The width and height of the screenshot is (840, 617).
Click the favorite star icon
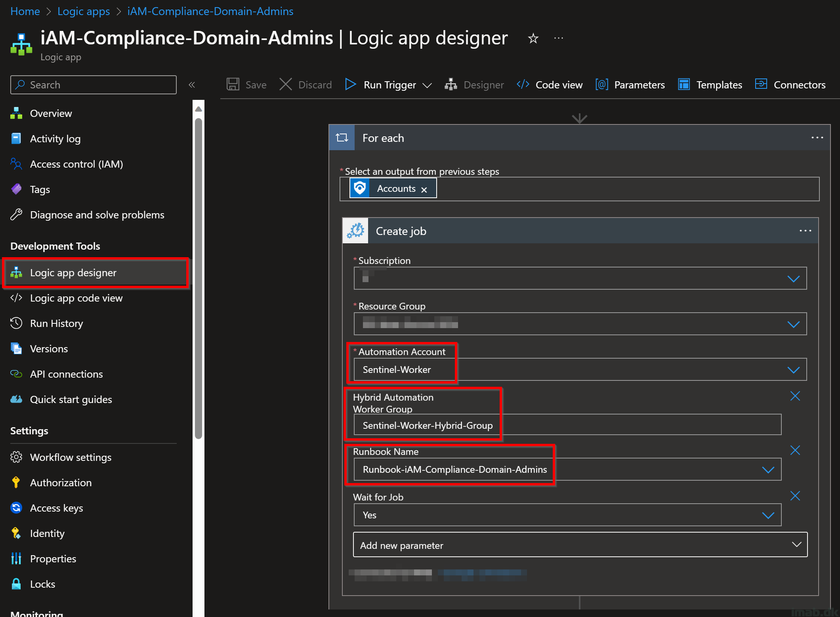(x=533, y=38)
